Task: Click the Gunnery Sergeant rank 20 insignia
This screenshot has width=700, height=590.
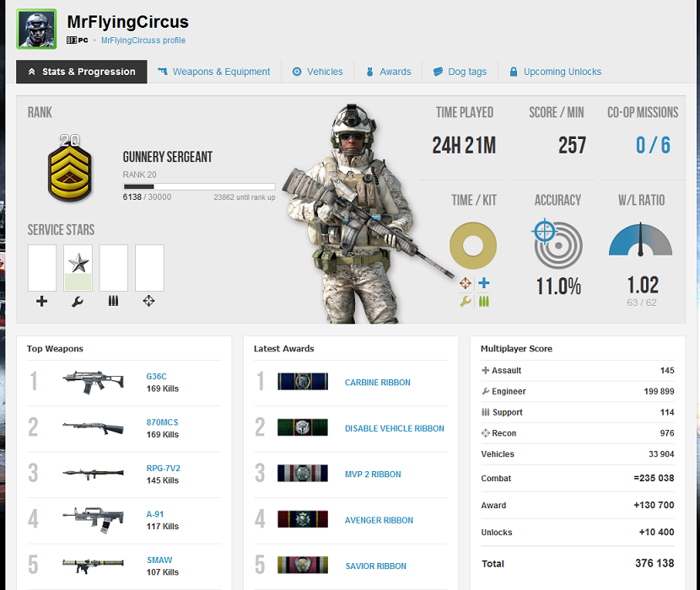Action: 70,169
